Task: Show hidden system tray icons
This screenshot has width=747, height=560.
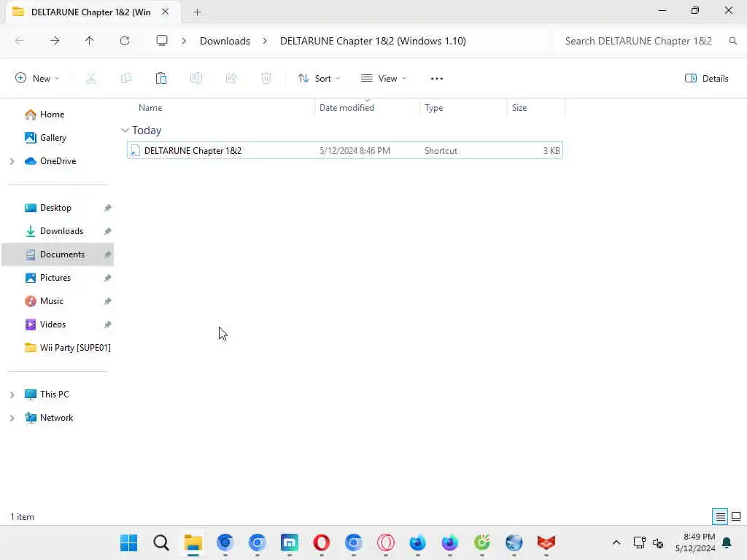Action: coord(616,542)
